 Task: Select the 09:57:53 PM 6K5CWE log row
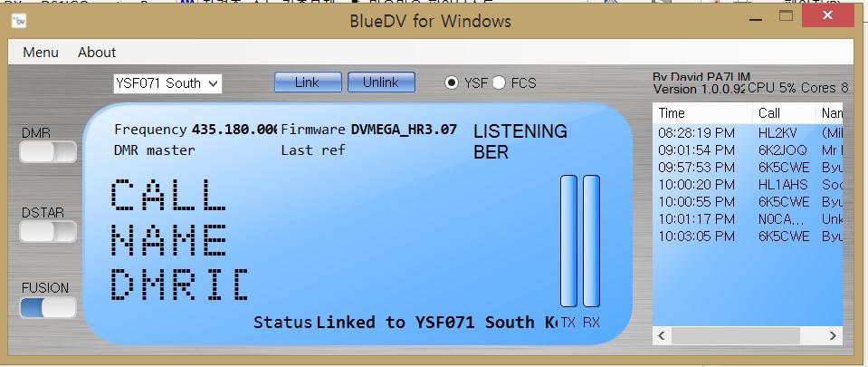point(748,168)
